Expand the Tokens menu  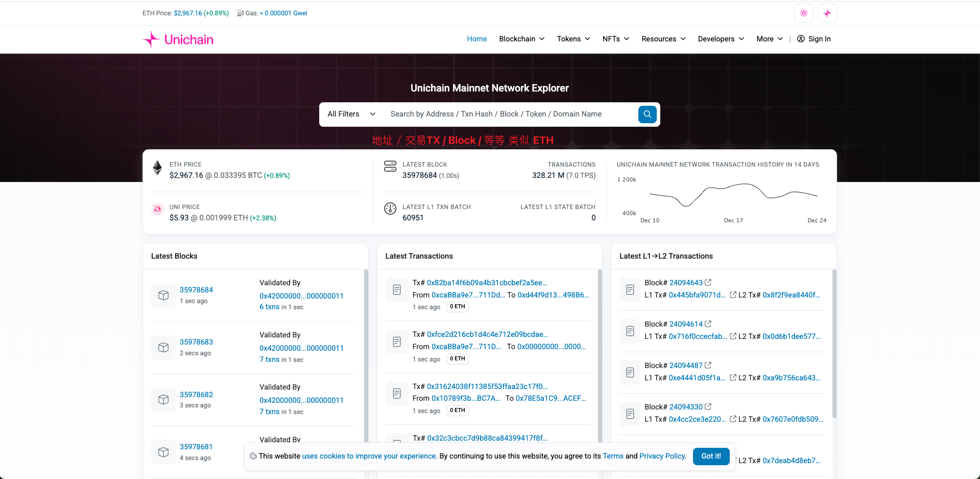[x=573, y=39]
